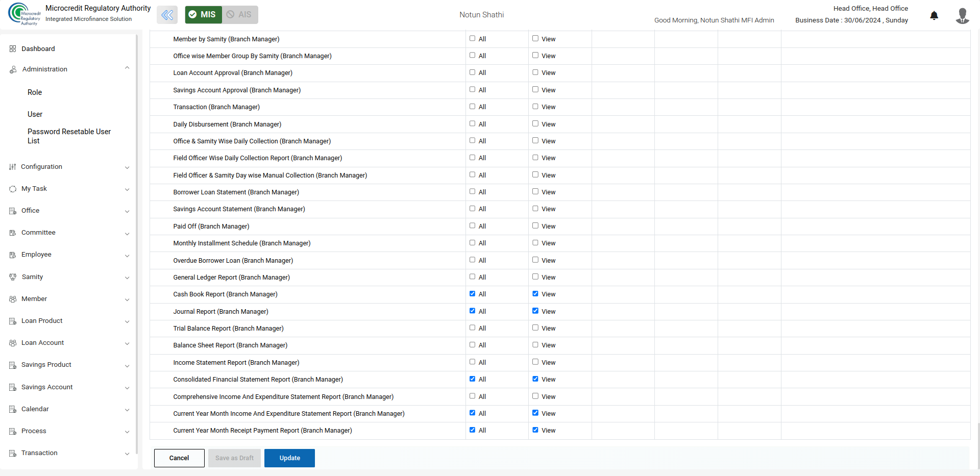Uncheck View for Journal Report
This screenshot has height=476, width=980.
click(x=535, y=311)
